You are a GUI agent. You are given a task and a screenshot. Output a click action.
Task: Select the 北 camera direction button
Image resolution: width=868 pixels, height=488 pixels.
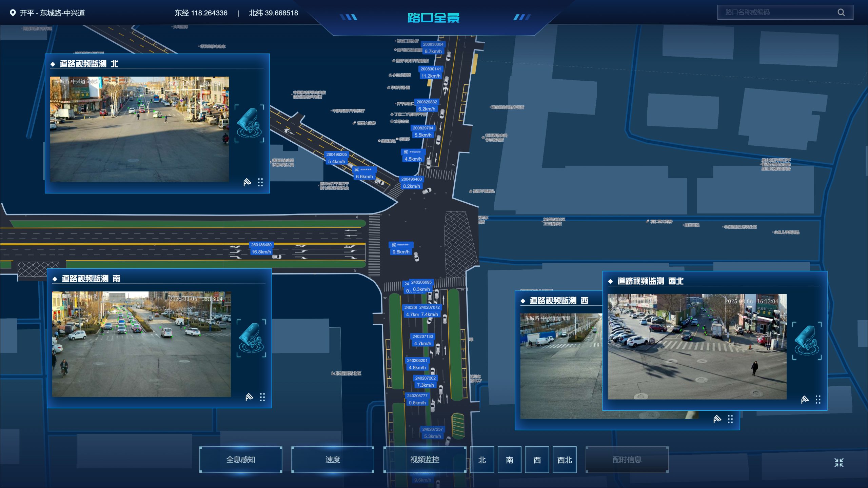[x=482, y=460]
